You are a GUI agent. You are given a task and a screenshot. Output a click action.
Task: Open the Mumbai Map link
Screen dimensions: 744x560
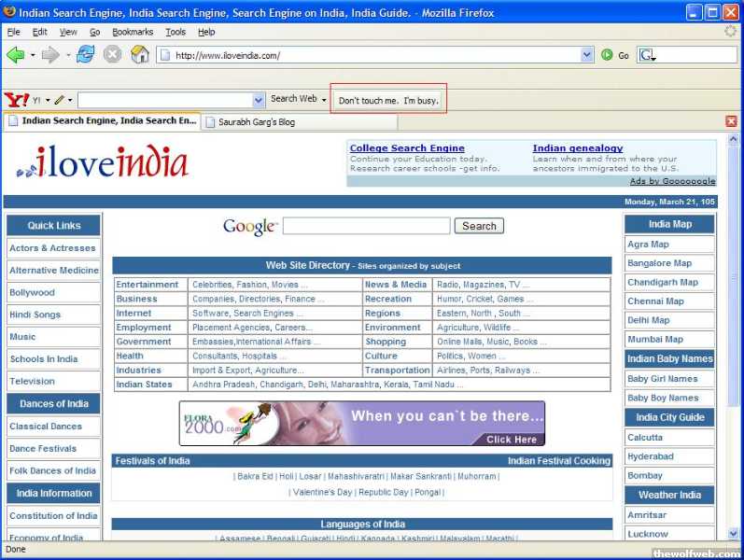[655, 340]
